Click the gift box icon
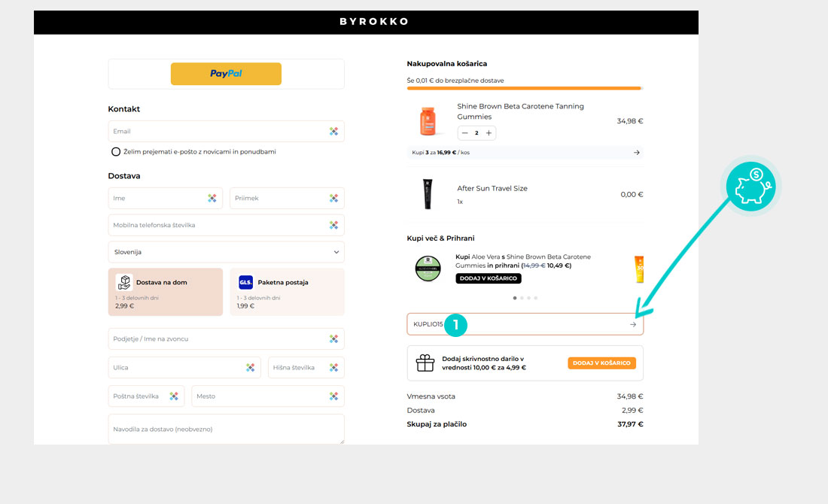 (x=425, y=363)
